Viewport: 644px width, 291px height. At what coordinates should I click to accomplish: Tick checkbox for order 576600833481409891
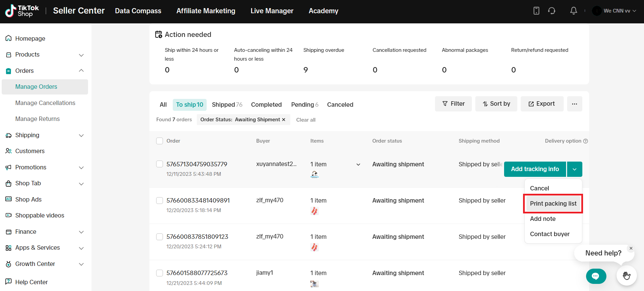coord(160,201)
